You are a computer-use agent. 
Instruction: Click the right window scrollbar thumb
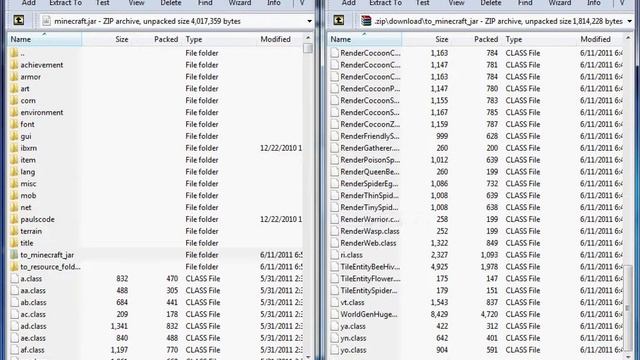[628, 307]
